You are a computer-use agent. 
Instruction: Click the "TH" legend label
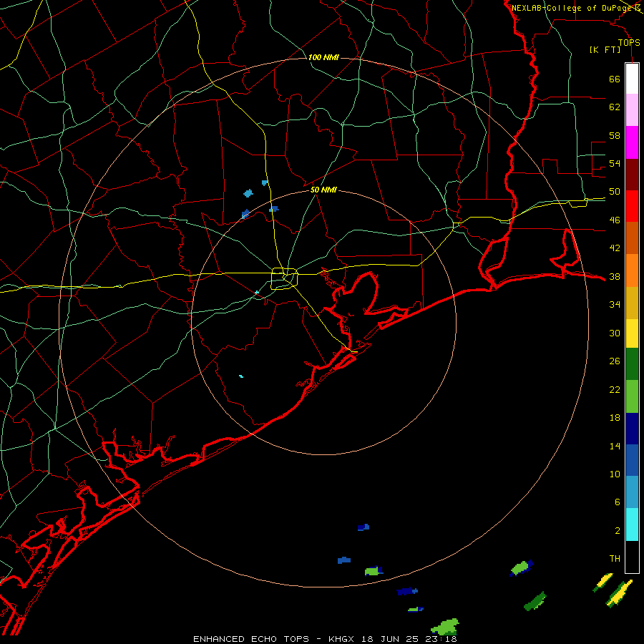pyautogui.click(x=615, y=559)
